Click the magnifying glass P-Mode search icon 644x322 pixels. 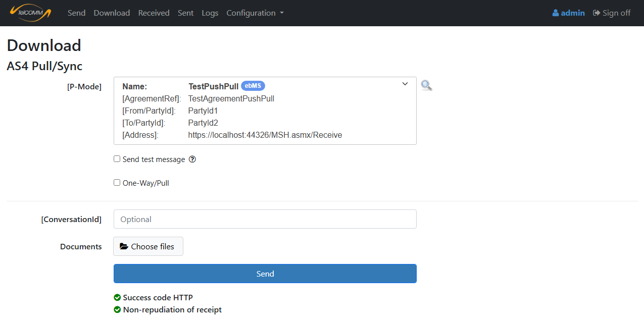(x=426, y=86)
